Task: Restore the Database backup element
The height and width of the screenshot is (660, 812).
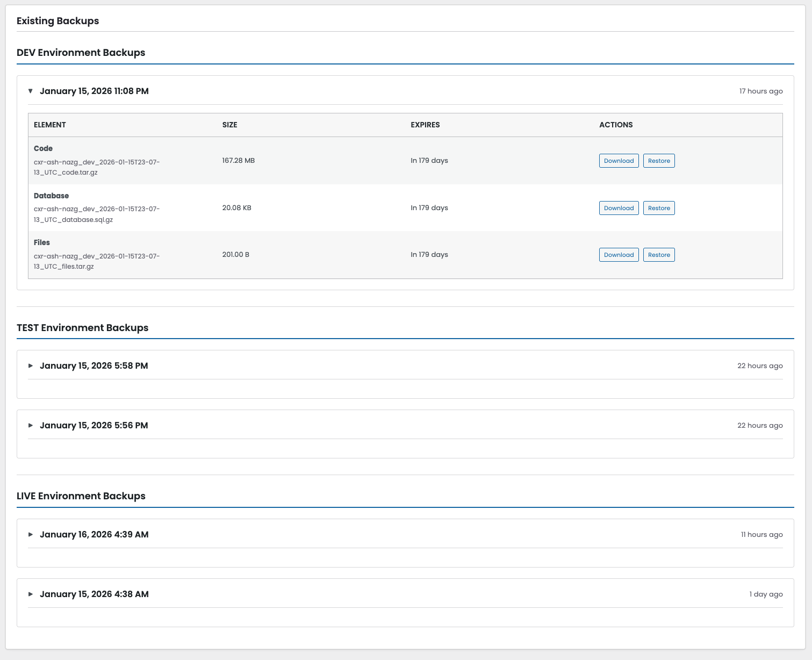Action: tap(659, 207)
